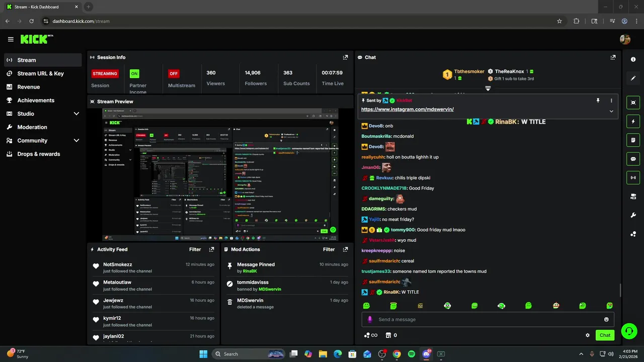Screen dimensions: 644x362
Task: Select the last heart-eyes green emote
Action: (x=609, y=306)
